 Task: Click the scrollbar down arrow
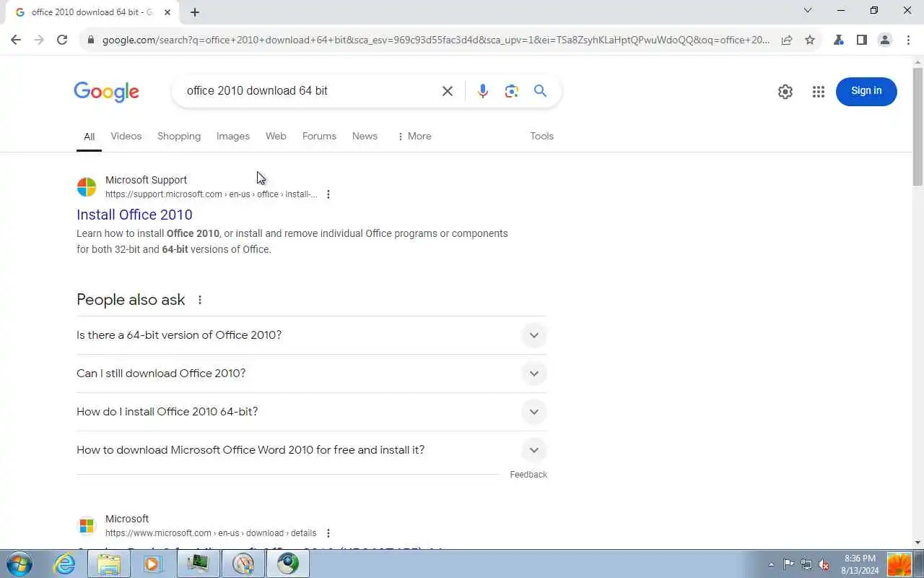click(918, 543)
